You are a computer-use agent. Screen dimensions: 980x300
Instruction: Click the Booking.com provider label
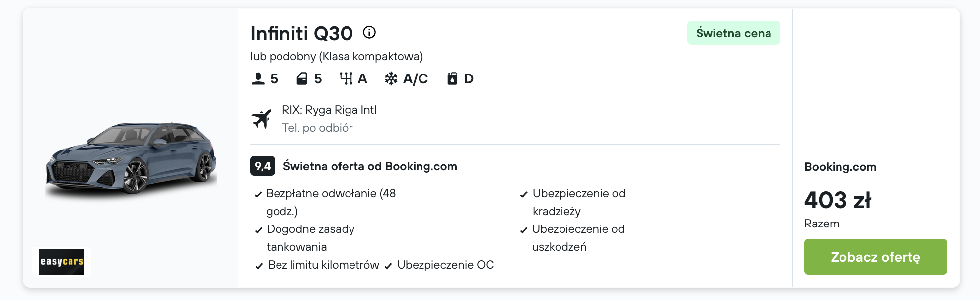[x=840, y=167]
